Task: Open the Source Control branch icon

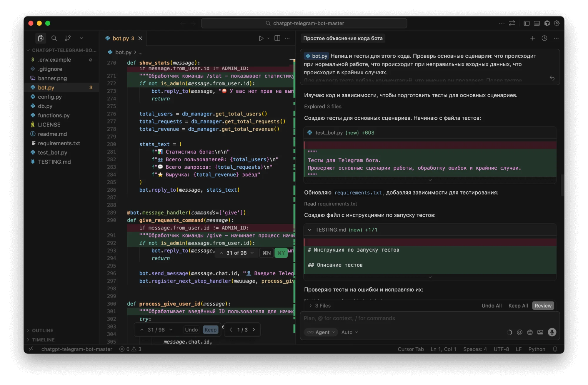Action: pos(68,38)
